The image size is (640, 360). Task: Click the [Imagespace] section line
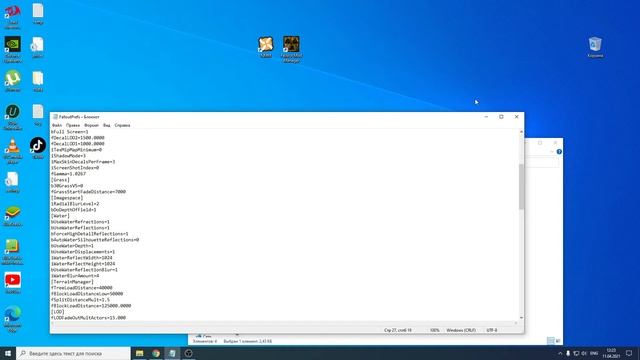click(x=67, y=198)
